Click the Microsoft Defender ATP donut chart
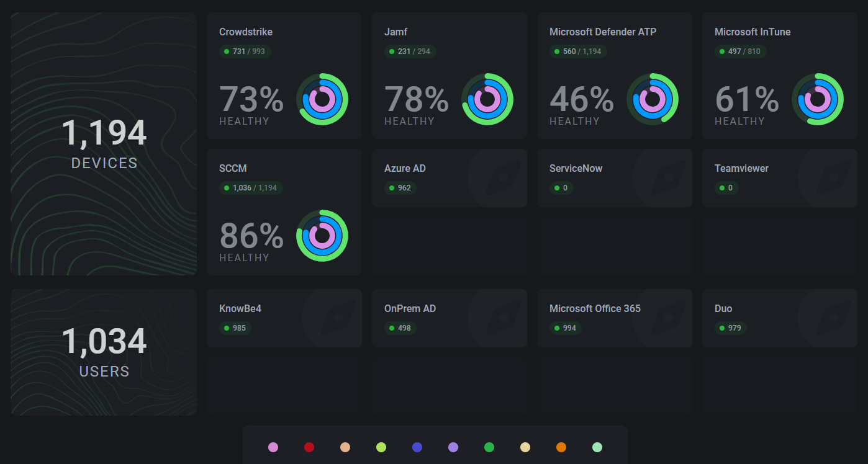 click(653, 99)
